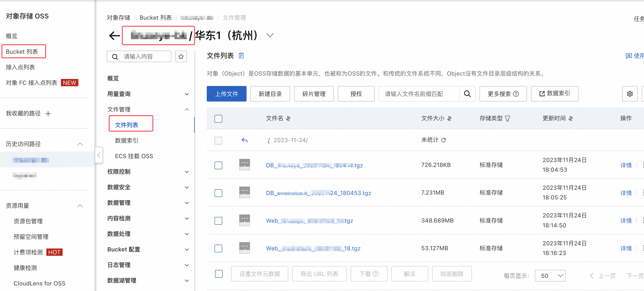
Task: Add a favorite path with plus icon
Action: 48,114
